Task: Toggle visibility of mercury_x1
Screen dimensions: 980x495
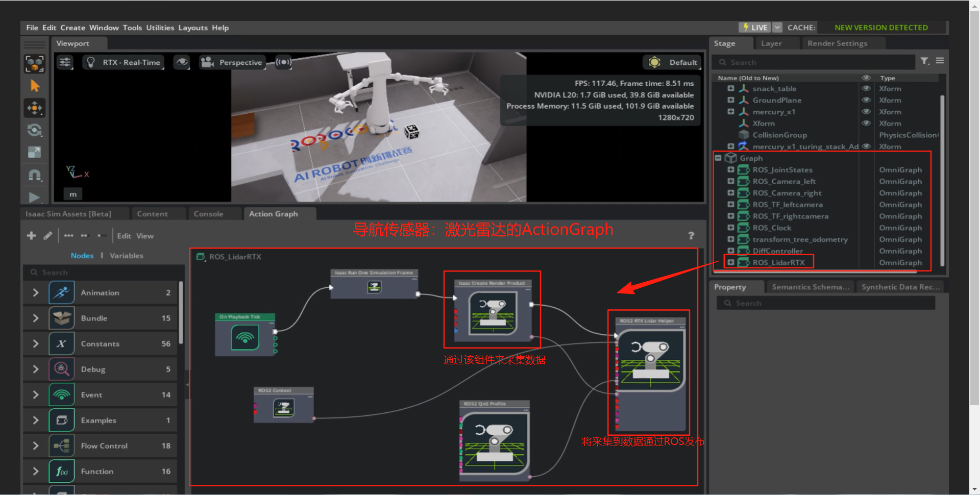Action: tap(866, 111)
